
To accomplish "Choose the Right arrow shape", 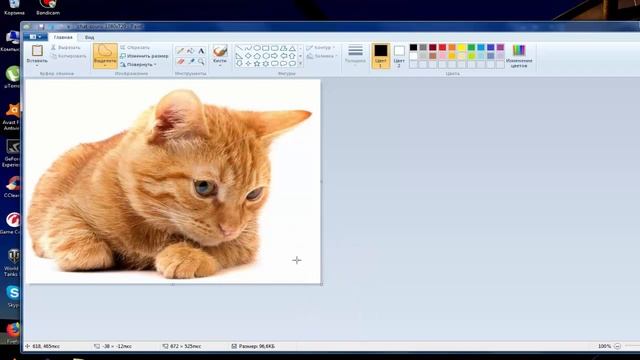I will point(275,56).
